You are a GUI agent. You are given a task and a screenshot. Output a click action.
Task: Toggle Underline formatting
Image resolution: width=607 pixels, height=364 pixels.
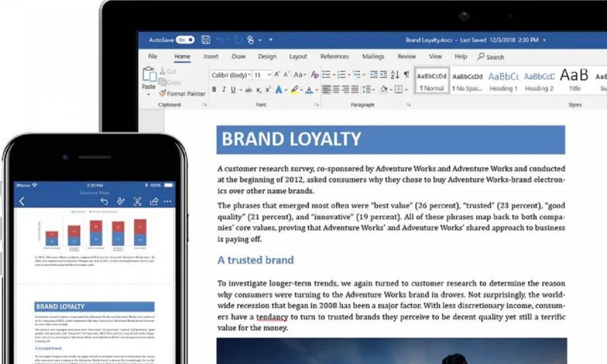(233, 90)
